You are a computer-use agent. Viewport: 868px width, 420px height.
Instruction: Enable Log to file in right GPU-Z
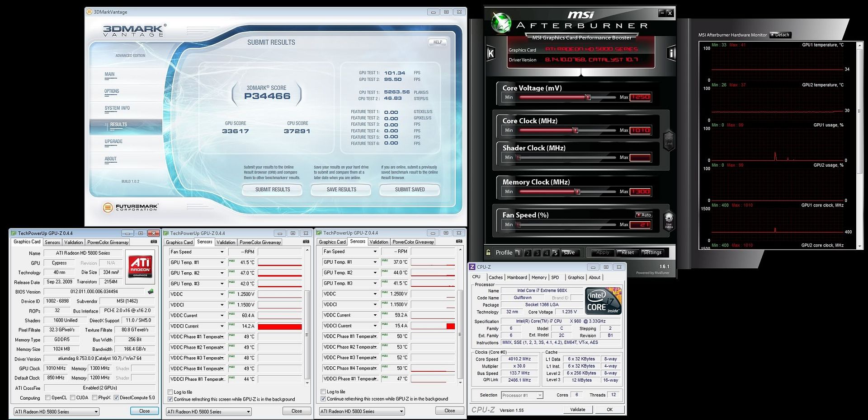(323, 392)
